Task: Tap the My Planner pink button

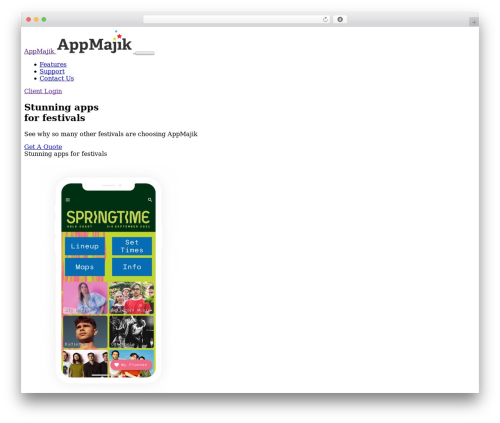Action: [131, 365]
